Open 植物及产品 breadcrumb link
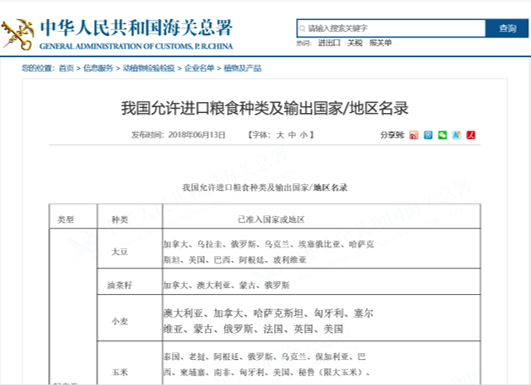531x385 pixels. (x=242, y=68)
